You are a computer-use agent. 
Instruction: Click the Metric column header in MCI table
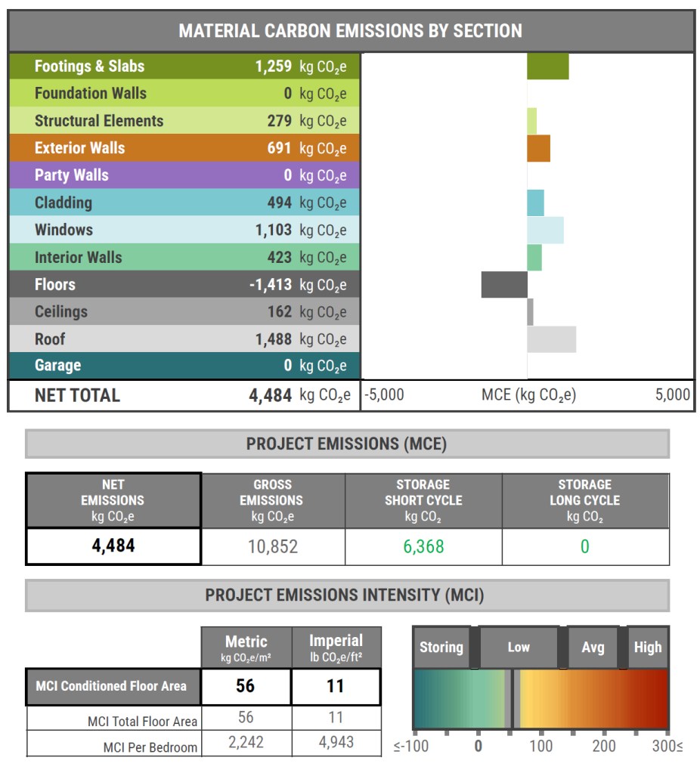point(246,648)
